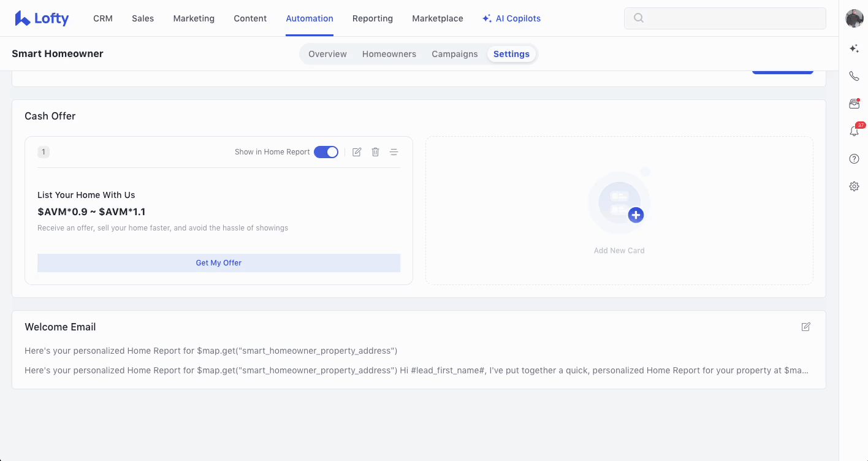This screenshot has height=461, width=868.
Task: Switch to the Campaigns tab
Action: point(454,54)
